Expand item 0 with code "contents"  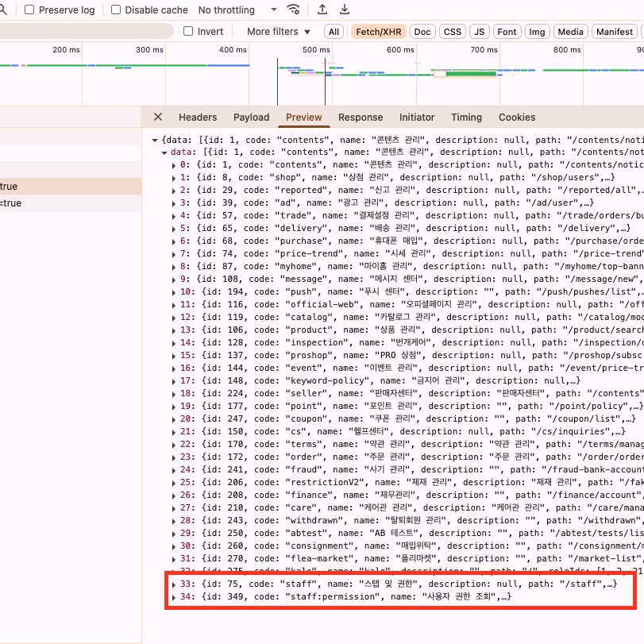pyautogui.click(x=174, y=165)
